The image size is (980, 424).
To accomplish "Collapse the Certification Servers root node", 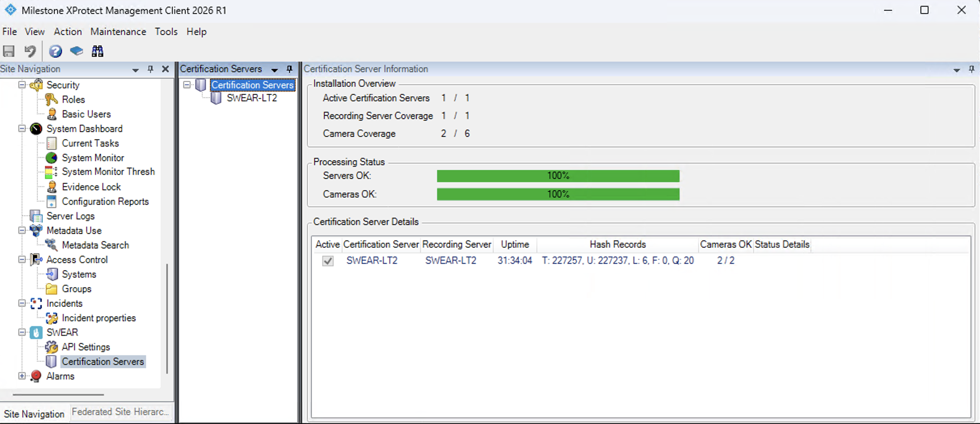I will pos(187,85).
